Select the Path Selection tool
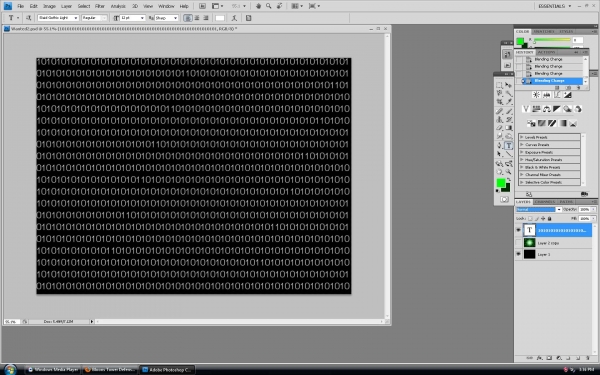This screenshot has width=600, height=375. [x=499, y=154]
